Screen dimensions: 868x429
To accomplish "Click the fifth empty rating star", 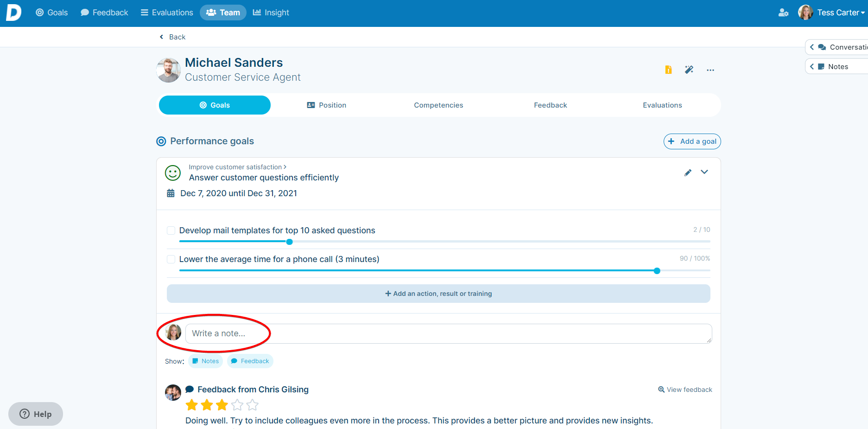I will pos(252,405).
